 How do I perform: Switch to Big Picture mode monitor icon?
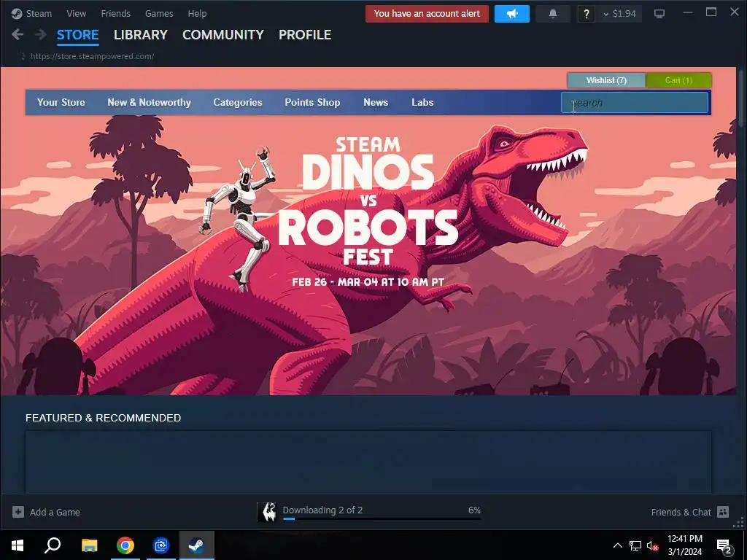(659, 14)
